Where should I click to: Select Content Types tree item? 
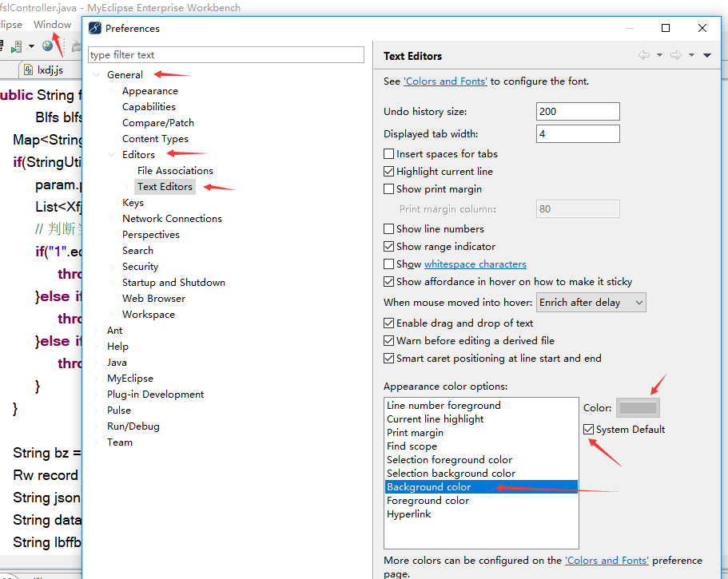[155, 139]
